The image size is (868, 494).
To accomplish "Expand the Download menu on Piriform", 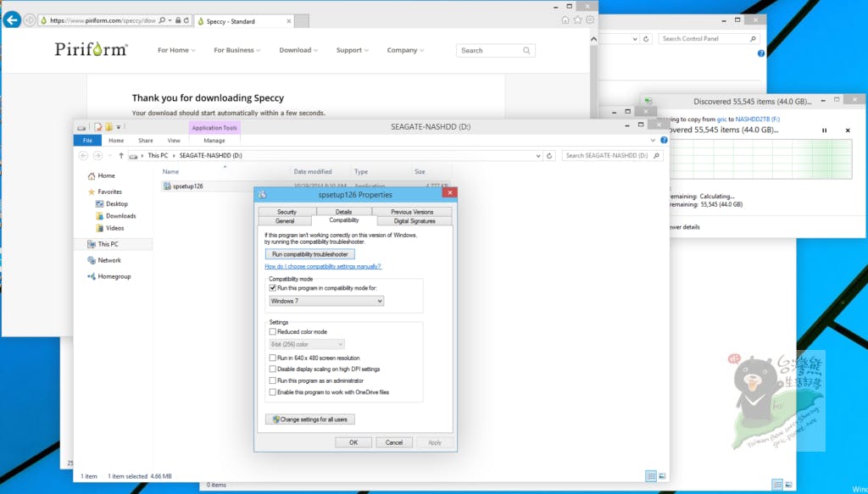I will (298, 51).
